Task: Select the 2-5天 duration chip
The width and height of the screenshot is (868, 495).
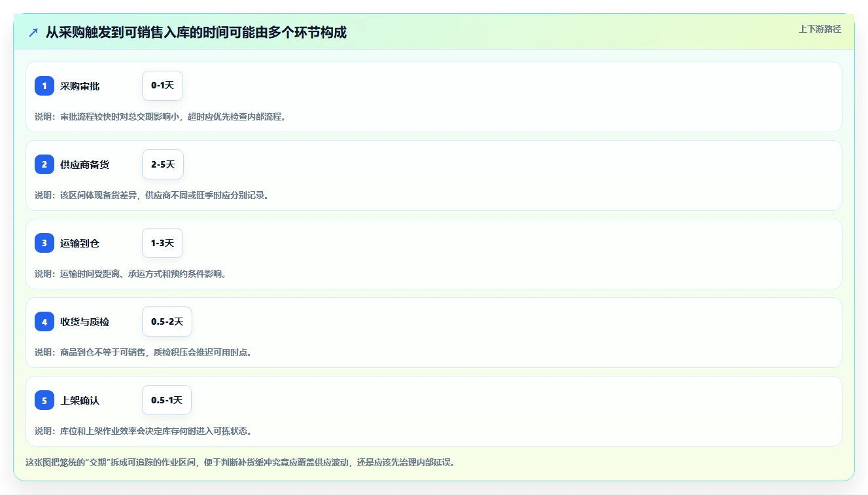Action: tap(163, 164)
